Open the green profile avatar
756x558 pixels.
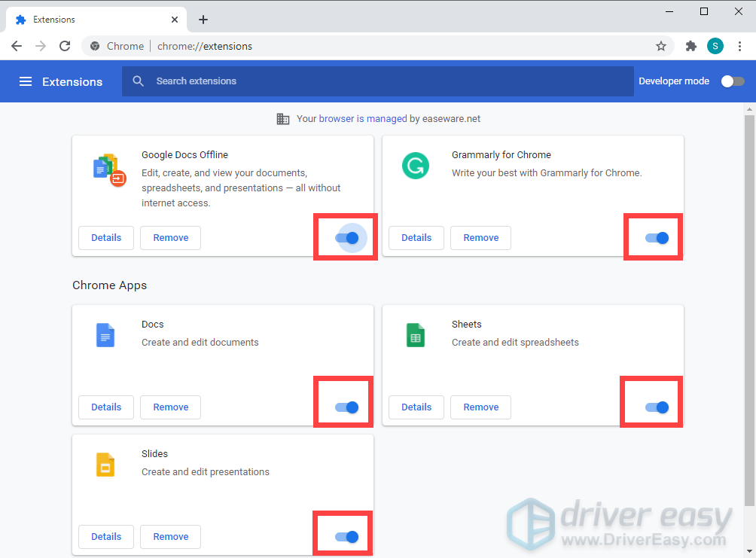point(715,46)
